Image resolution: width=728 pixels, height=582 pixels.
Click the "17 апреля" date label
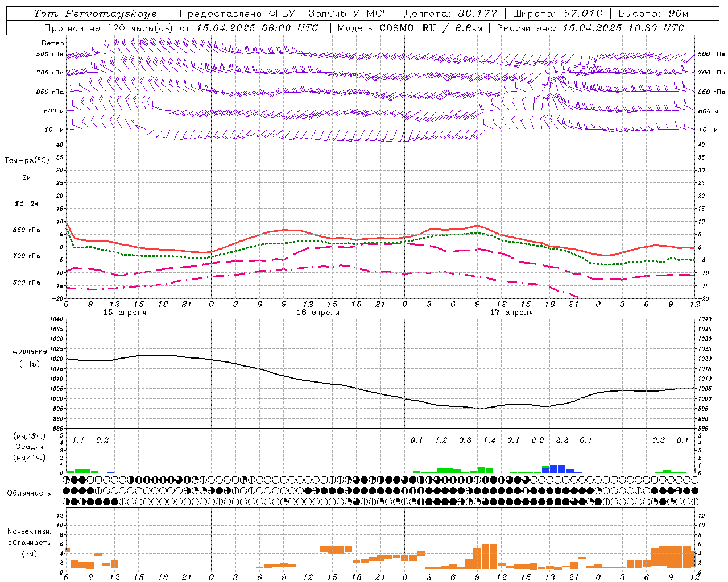(x=511, y=313)
